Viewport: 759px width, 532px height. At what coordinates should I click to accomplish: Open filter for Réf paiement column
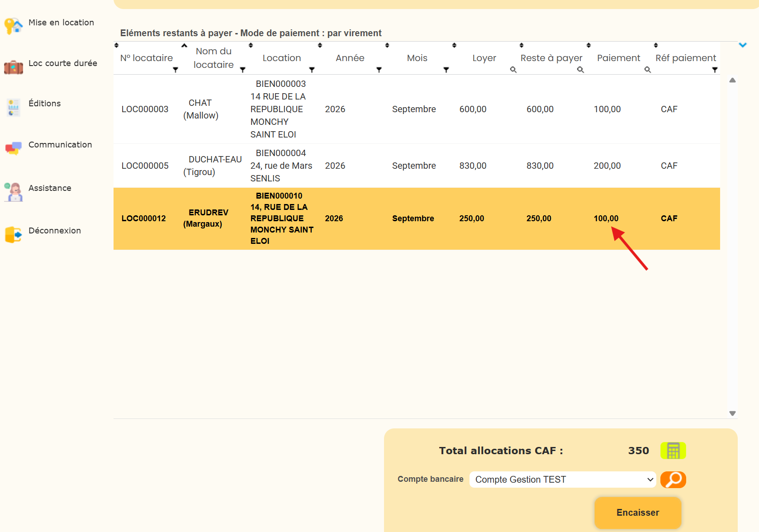tap(715, 70)
